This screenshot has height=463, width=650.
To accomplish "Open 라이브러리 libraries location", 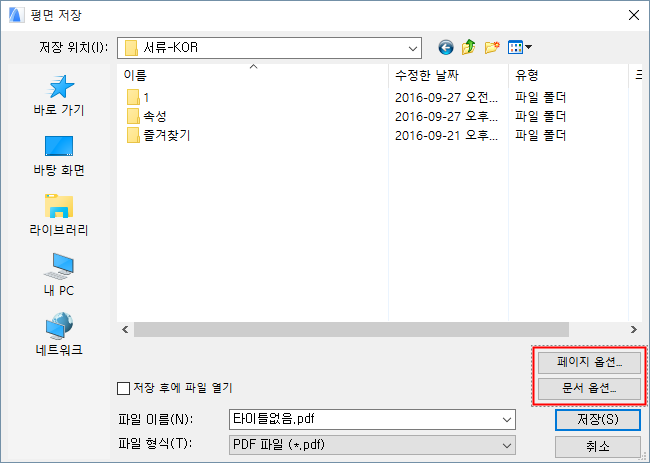I will 59,216.
